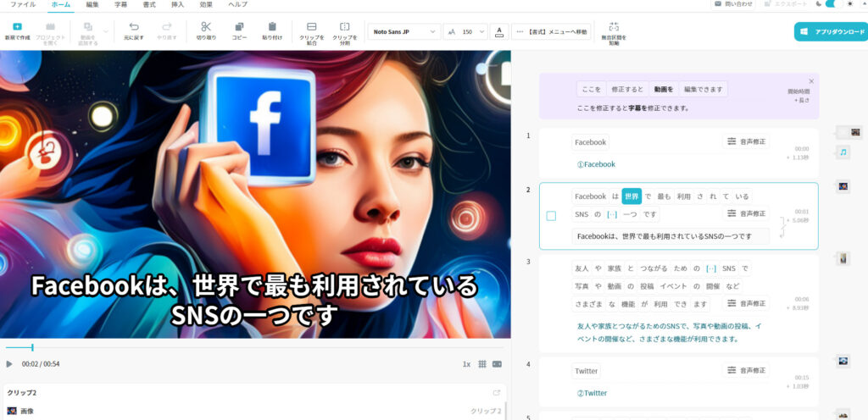Click the エクスポート button
This screenshot has width=868, height=420.
point(784,4)
